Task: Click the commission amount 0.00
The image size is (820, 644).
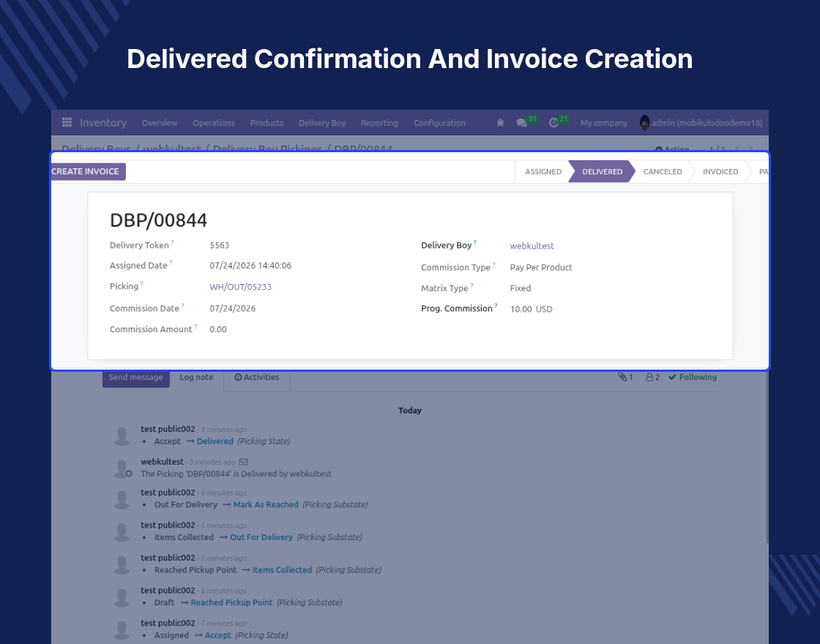Action: 218,329
